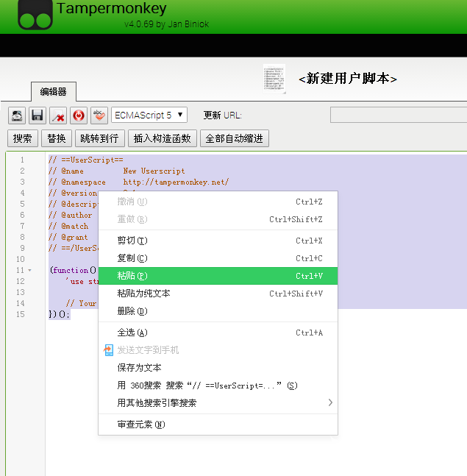
Task: Click the "// ==UserScript==" line 1 text
Action: (x=86, y=160)
